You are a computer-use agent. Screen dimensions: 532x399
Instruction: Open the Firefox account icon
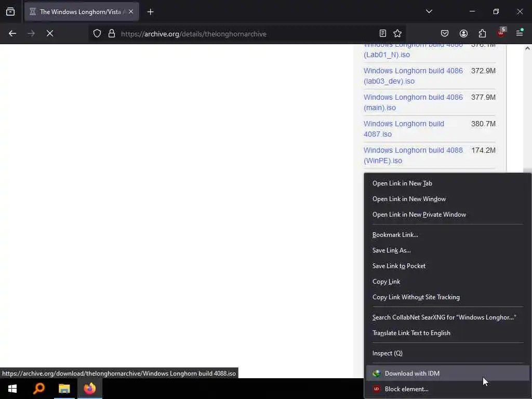click(x=463, y=34)
